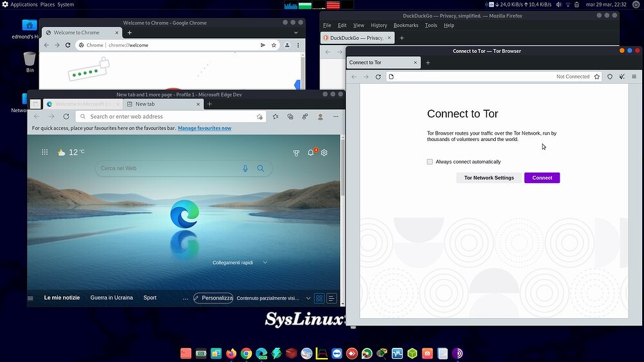
Task: Click the Manage favourites now link
Action: pos(204,128)
